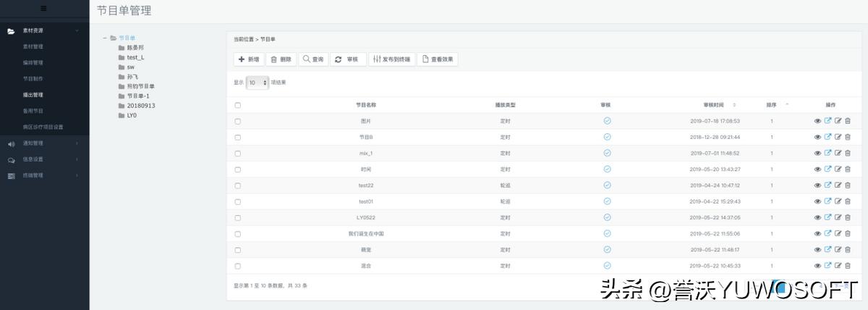Click the audit checkmark icon for test22
Viewport: 868px width, 310px height.
click(607, 185)
